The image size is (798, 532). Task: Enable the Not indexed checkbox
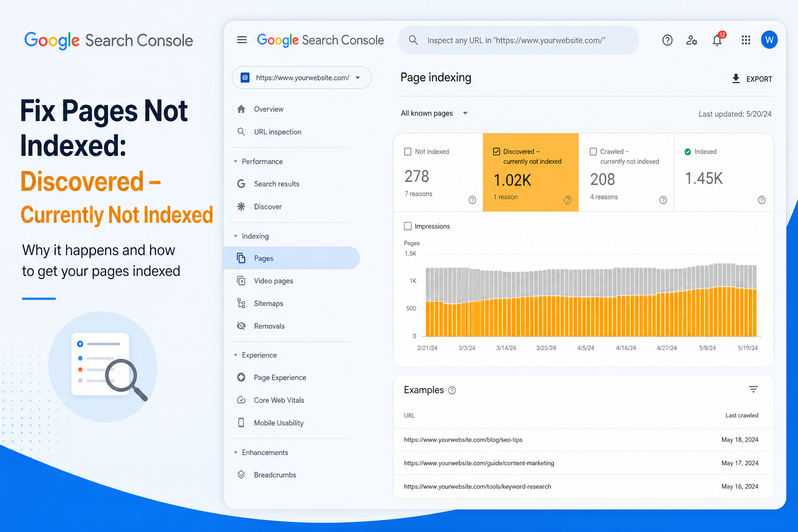coord(408,152)
